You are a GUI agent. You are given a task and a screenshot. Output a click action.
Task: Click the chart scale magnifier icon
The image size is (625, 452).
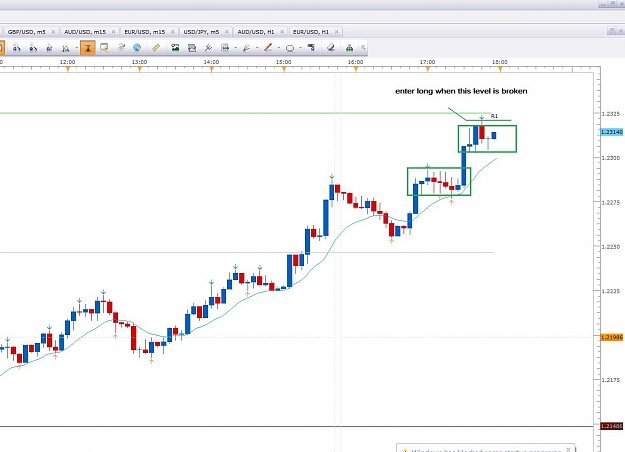(x=66, y=48)
